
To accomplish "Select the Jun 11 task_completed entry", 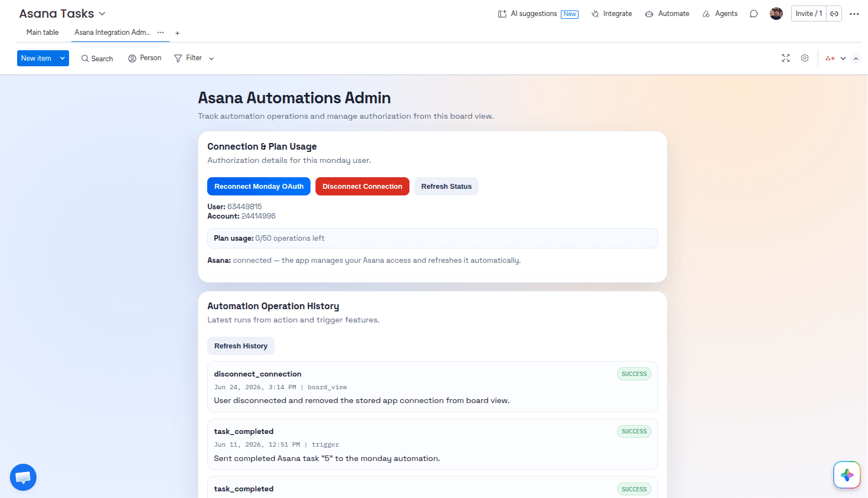I will pos(433,444).
